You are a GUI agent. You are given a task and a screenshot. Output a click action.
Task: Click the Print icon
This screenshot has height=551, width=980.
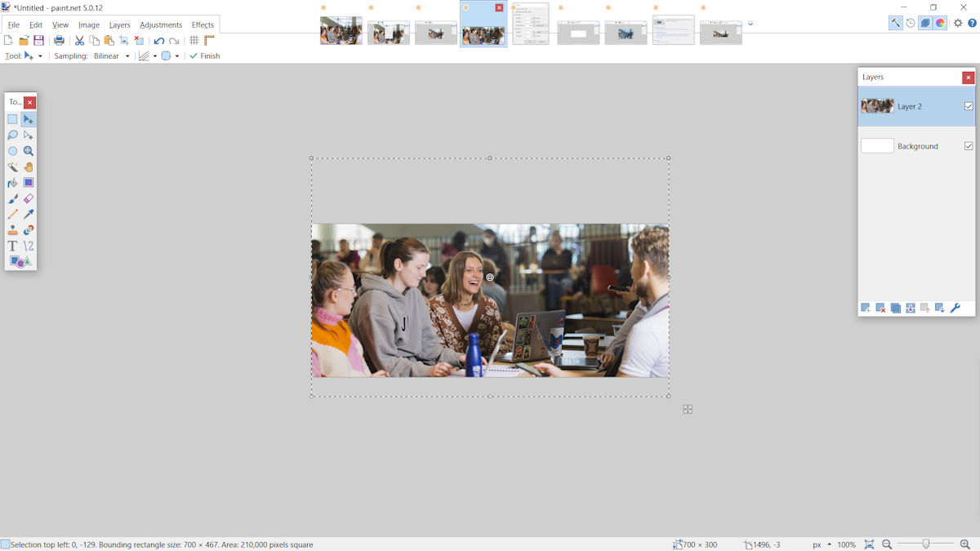pos(59,40)
